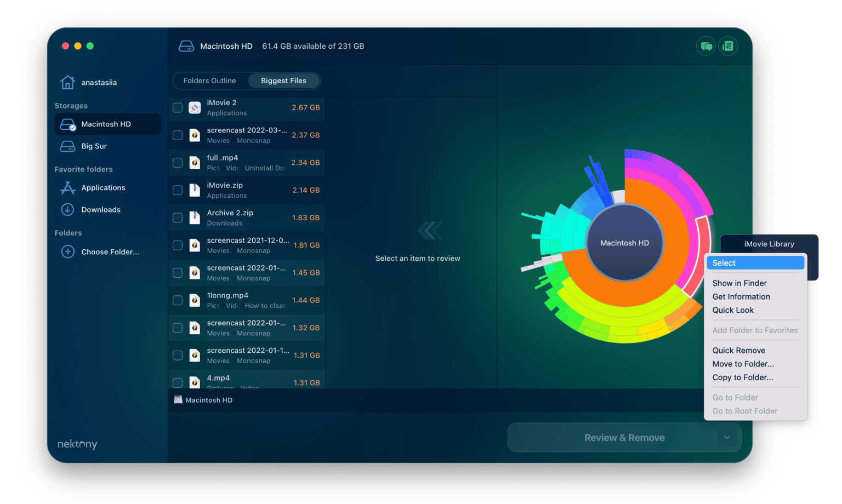
Task: Open the news panel icon at top right
Action: point(729,46)
